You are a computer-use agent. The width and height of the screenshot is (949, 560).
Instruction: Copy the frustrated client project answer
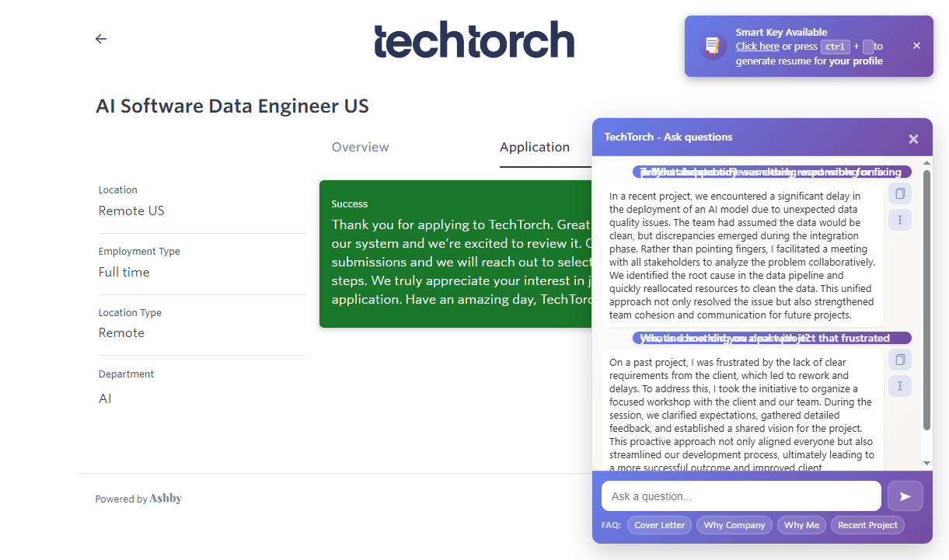tap(900, 360)
